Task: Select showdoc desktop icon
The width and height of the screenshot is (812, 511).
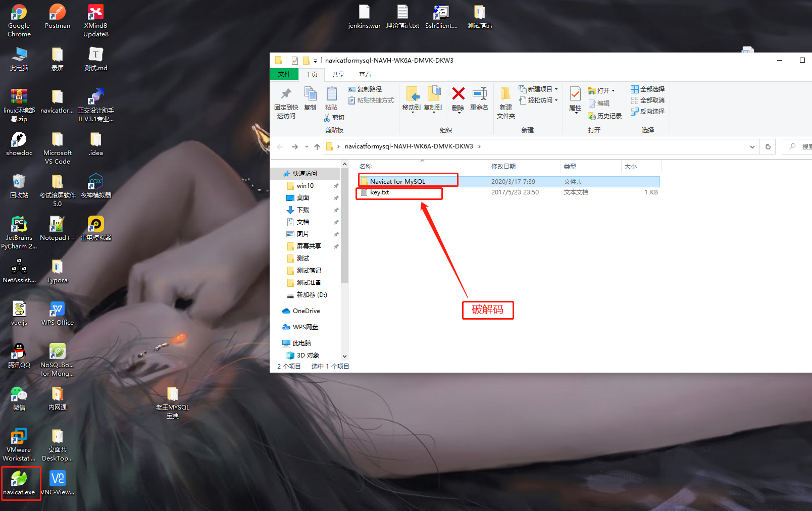Action: [x=19, y=144]
